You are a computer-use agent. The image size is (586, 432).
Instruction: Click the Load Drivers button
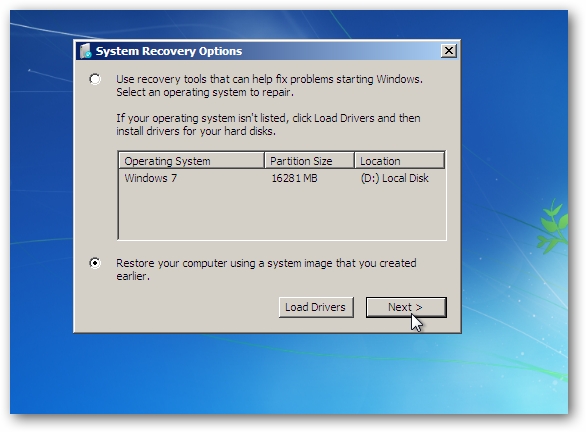[316, 307]
